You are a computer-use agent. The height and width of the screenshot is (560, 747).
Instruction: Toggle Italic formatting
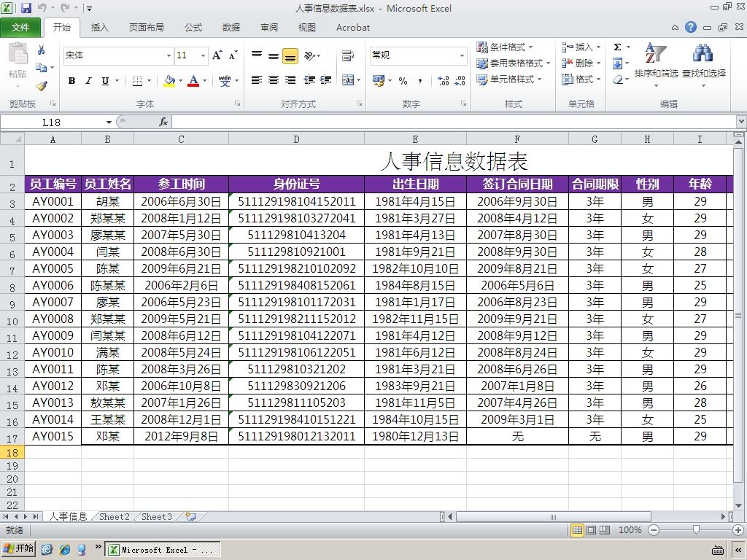[x=88, y=81]
